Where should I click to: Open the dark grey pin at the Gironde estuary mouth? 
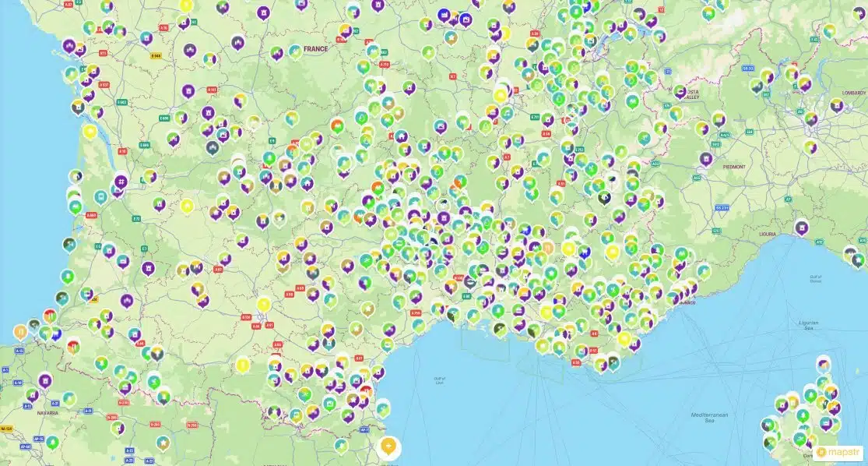click(78, 107)
